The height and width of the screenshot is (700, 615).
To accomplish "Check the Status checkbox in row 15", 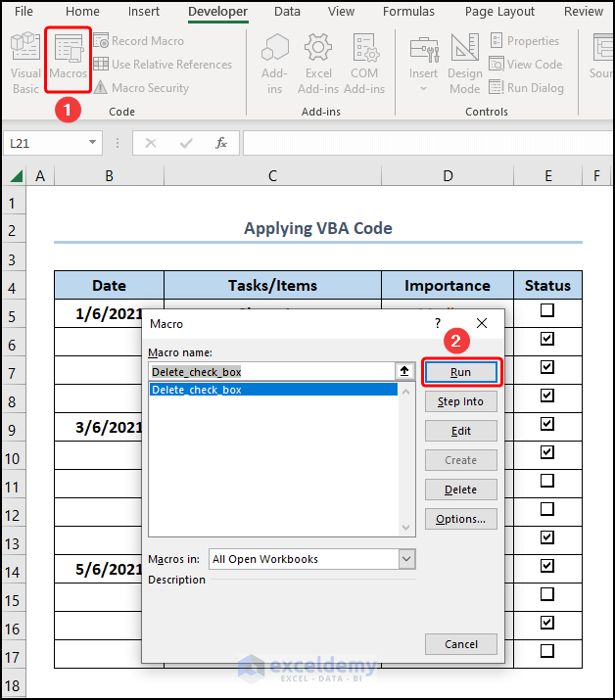I will click(547, 593).
